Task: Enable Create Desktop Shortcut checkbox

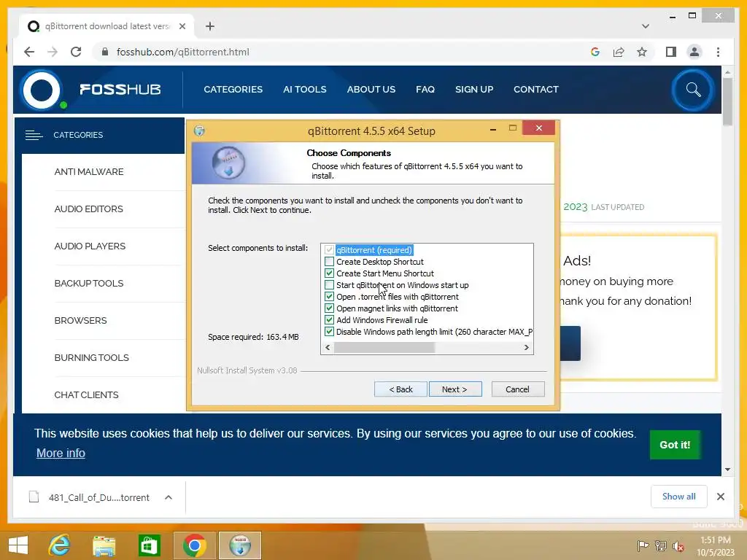Action: (x=329, y=262)
